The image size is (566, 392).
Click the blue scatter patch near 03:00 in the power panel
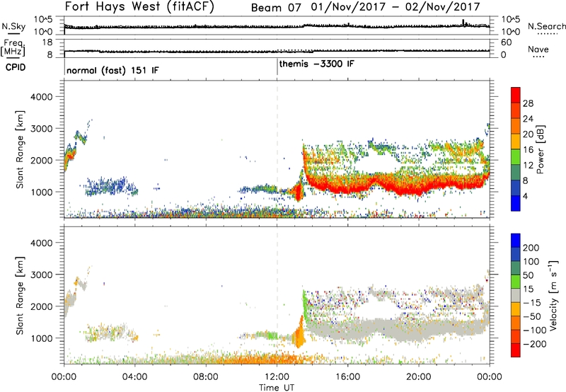pyautogui.click(x=111, y=187)
